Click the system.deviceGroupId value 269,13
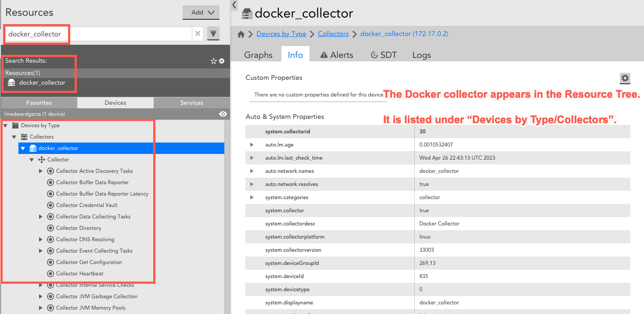Viewport: 644px width, 314px height. click(x=428, y=263)
